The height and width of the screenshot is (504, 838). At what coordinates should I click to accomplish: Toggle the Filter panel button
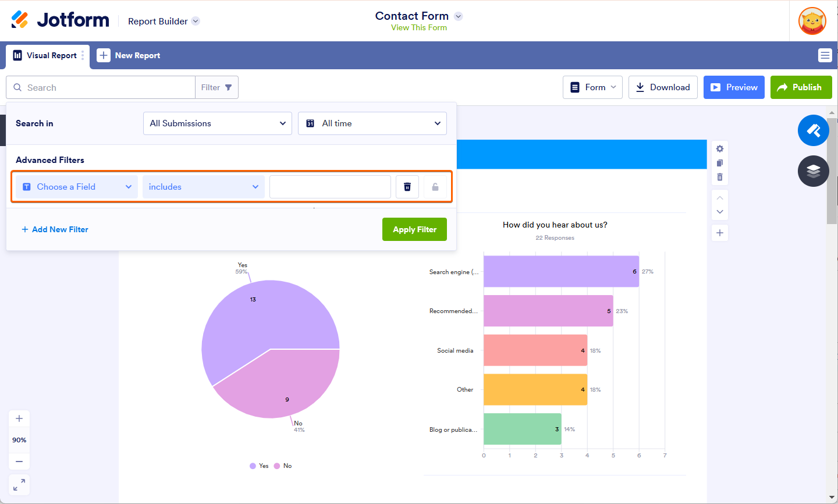[x=216, y=87]
